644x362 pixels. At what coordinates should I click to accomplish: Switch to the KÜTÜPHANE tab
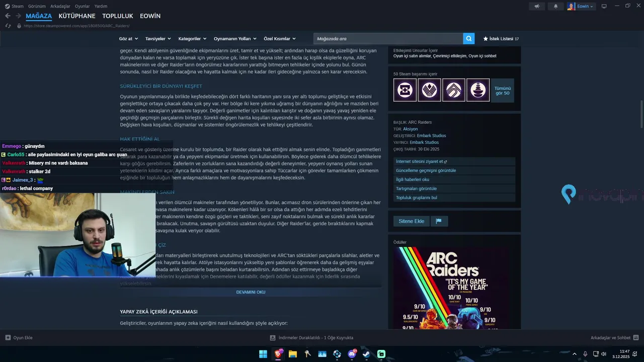[x=77, y=16]
